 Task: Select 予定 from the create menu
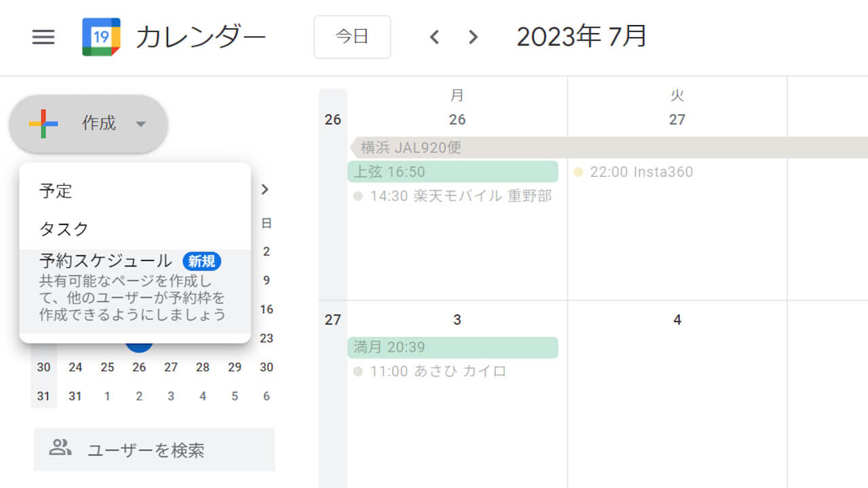56,191
